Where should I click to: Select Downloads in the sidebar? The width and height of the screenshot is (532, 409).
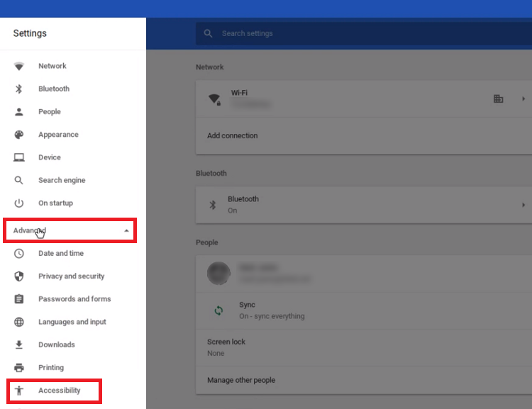(56, 344)
